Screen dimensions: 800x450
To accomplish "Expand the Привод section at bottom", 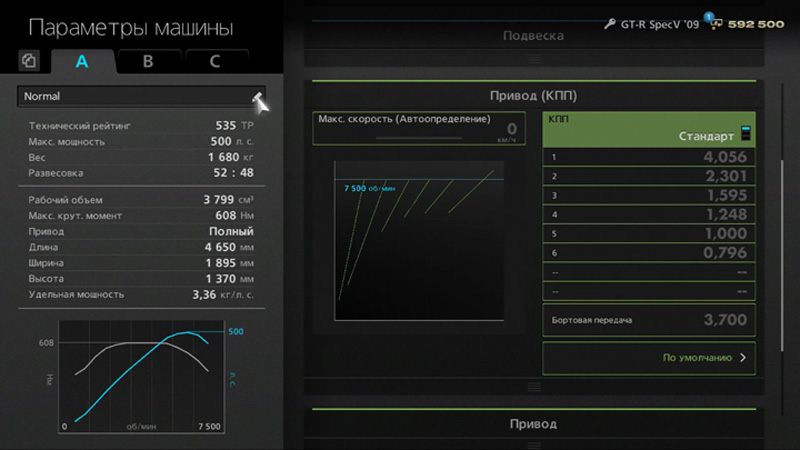I will pos(533,424).
